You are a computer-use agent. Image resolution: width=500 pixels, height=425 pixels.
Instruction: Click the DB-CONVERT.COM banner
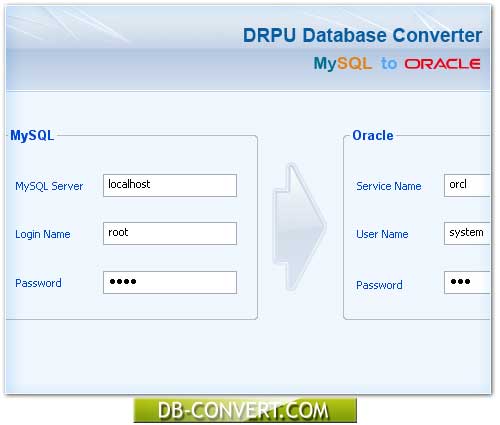click(x=245, y=410)
